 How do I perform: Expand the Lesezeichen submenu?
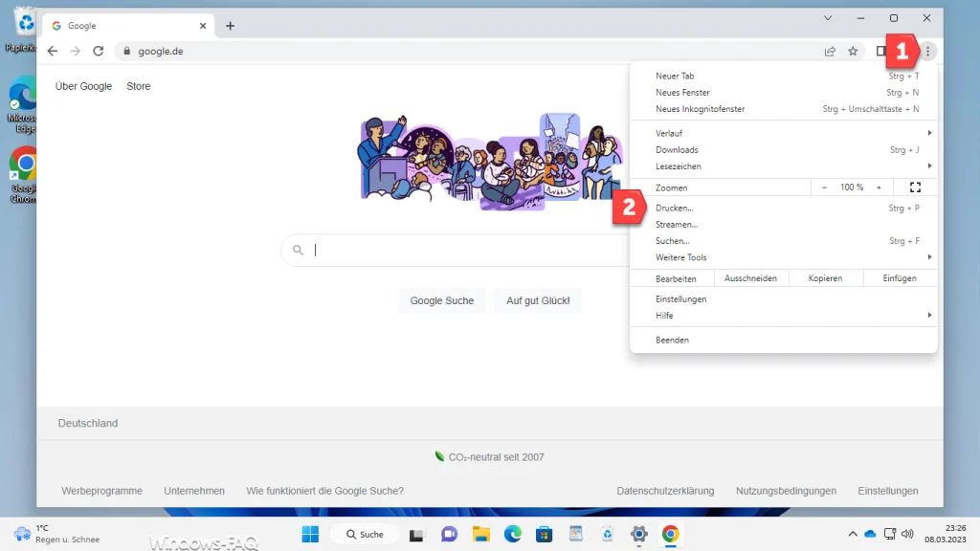pos(783,166)
